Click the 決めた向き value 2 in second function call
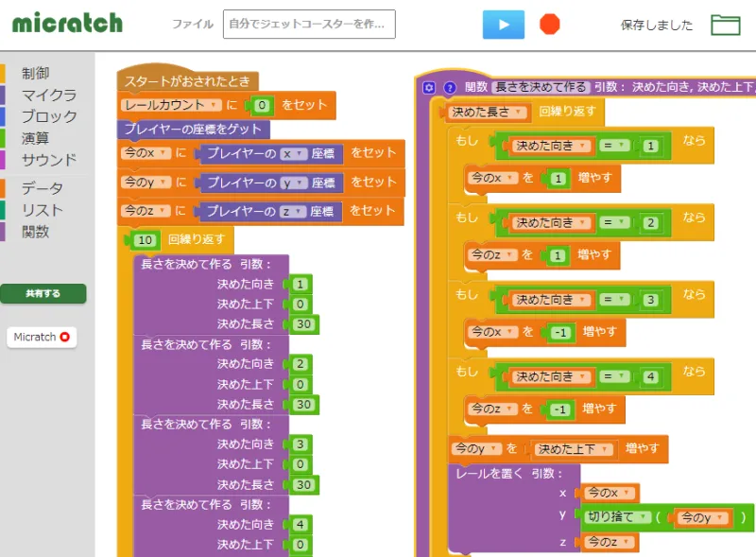Screen dimensions: 756x557 click(300, 364)
